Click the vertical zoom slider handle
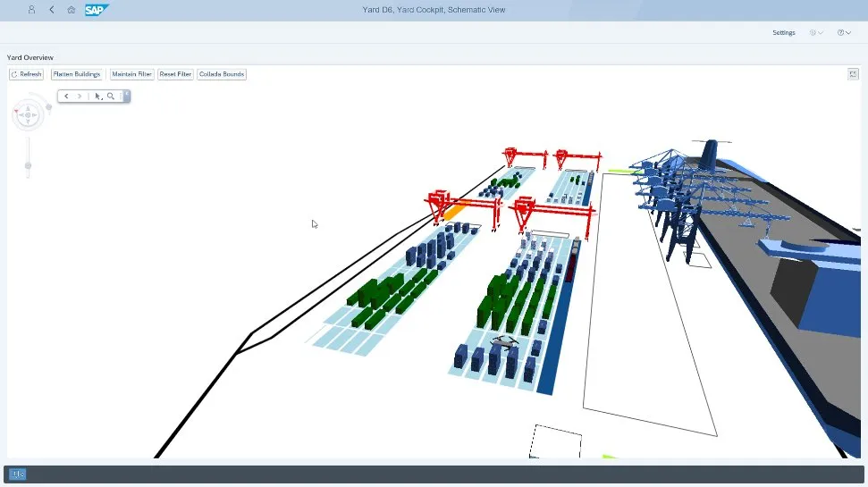 point(28,165)
